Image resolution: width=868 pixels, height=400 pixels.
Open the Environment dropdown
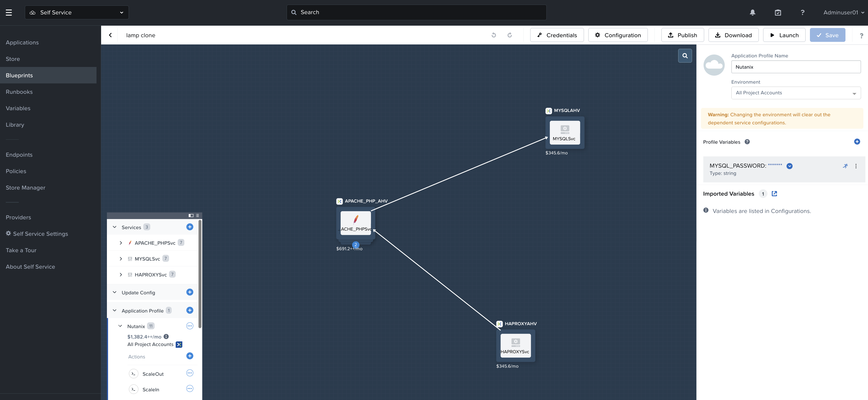pos(796,93)
